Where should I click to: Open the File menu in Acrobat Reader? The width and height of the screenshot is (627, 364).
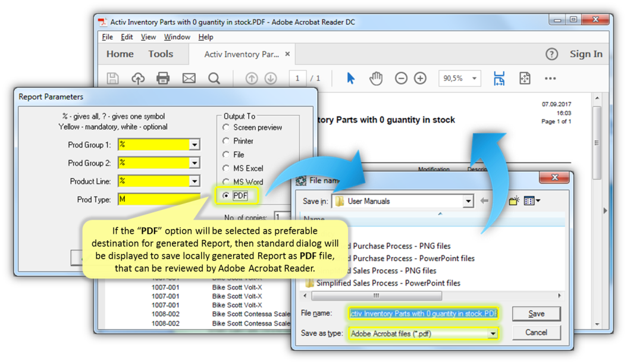pyautogui.click(x=107, y=37)
